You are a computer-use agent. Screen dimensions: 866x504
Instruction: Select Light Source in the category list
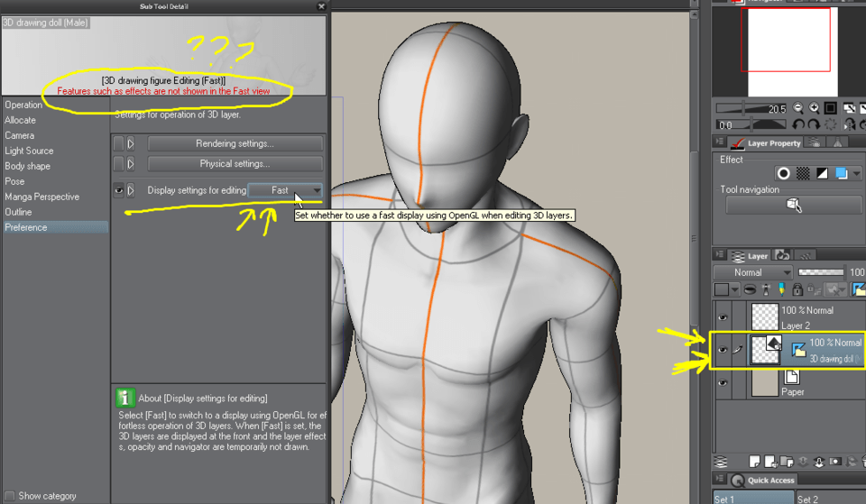29,151
